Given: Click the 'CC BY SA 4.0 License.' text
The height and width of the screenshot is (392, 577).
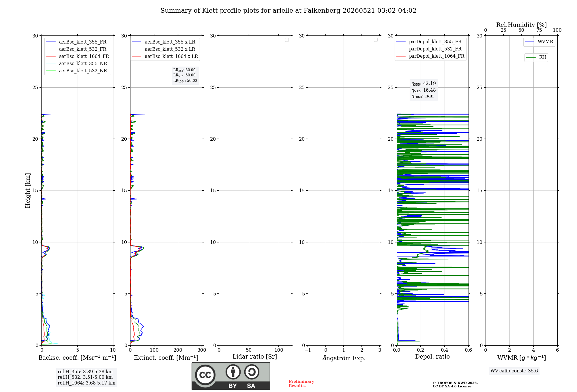Looking at the screenshot, I should (453, 386).
